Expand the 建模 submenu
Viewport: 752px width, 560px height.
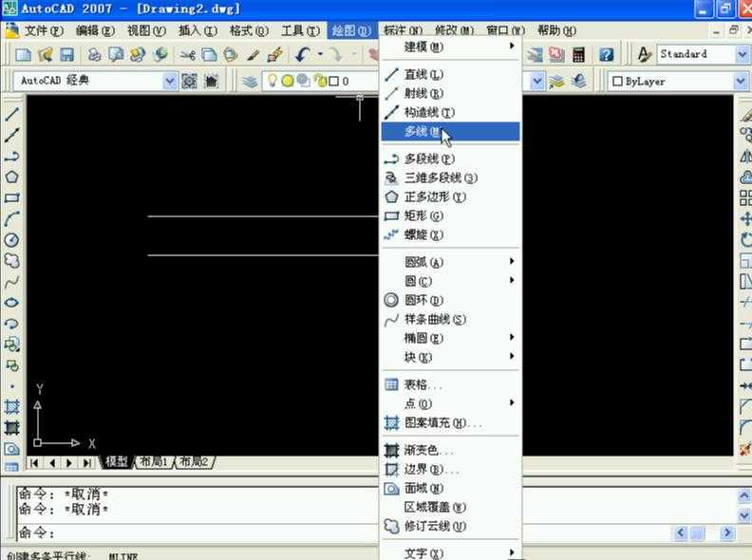click(x=450, y=47)
